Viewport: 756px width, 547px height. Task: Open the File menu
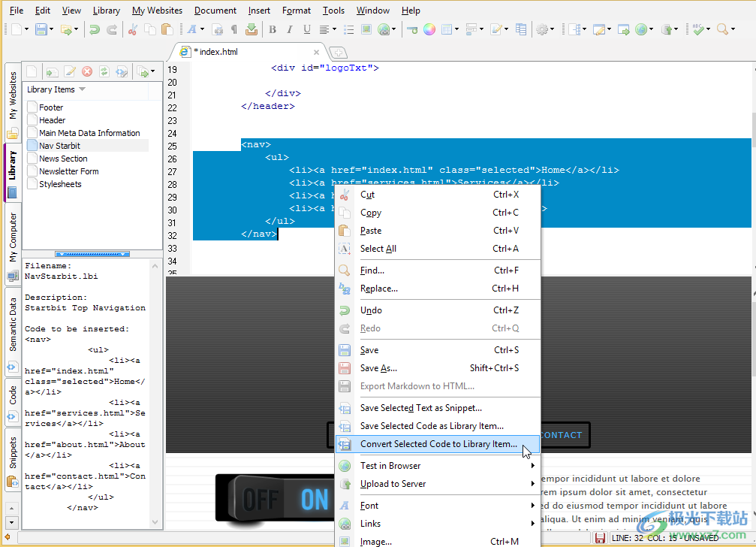click(17, 10)
